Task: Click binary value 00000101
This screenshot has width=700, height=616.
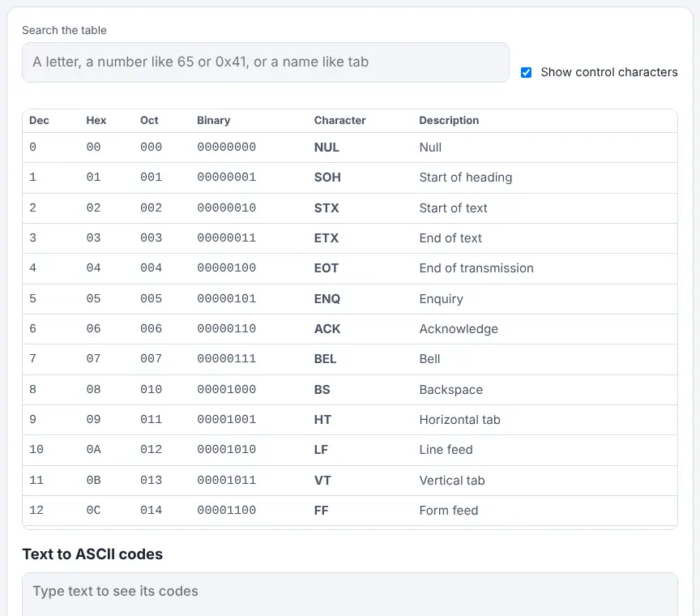Action: [x=226, y=298]
